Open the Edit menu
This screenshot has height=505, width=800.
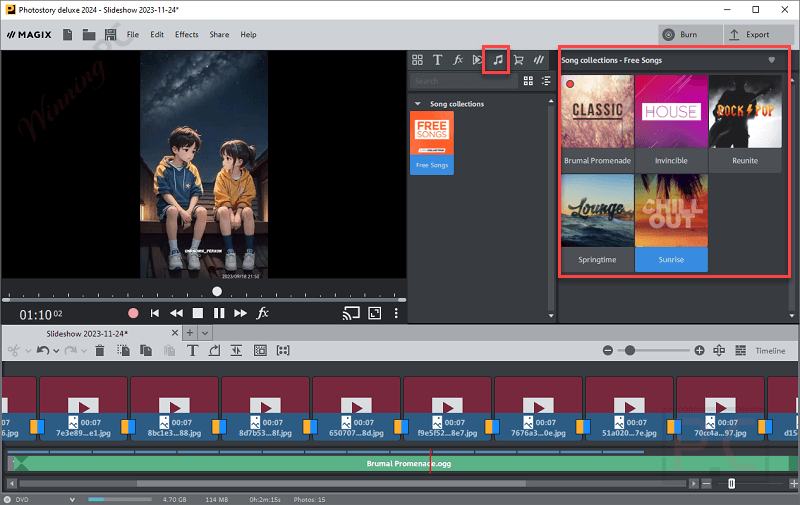tap(157, 34)
